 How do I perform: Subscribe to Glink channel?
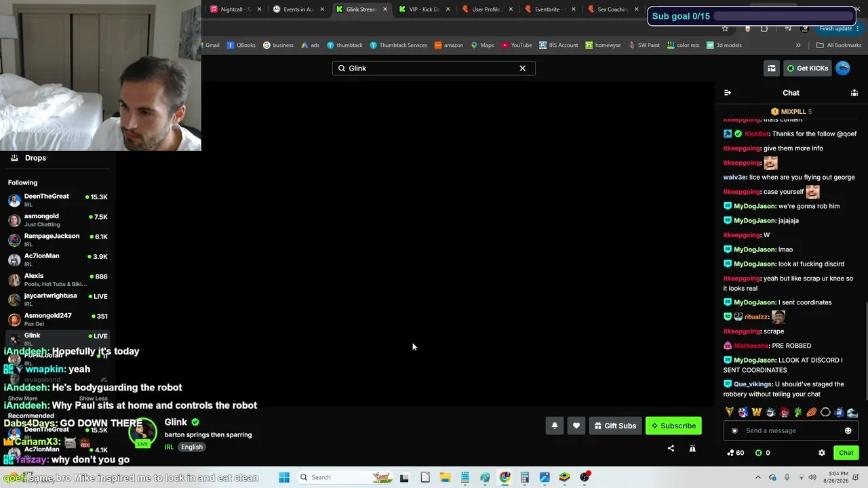click(673, 426)
